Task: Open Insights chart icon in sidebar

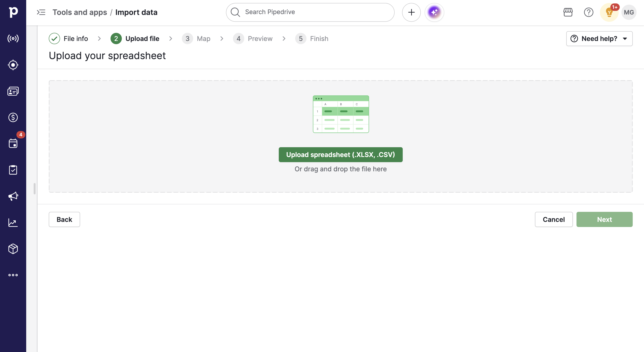Action: point(13,222)
